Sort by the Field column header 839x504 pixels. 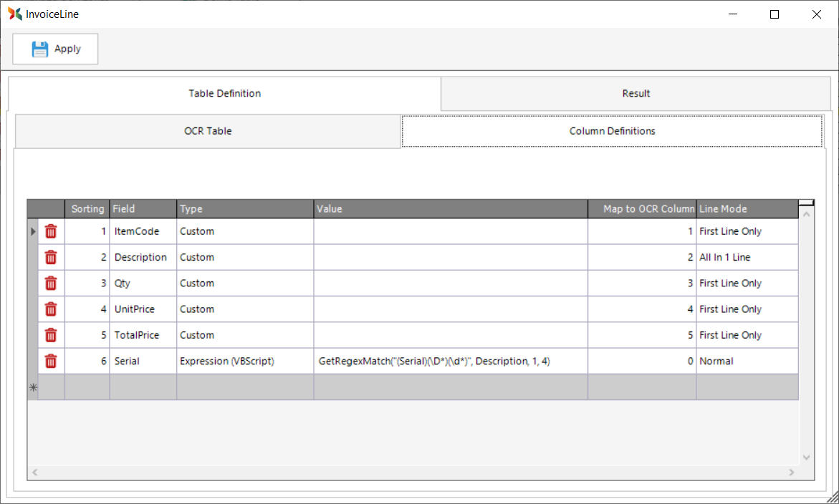click(x=143, y=209)
